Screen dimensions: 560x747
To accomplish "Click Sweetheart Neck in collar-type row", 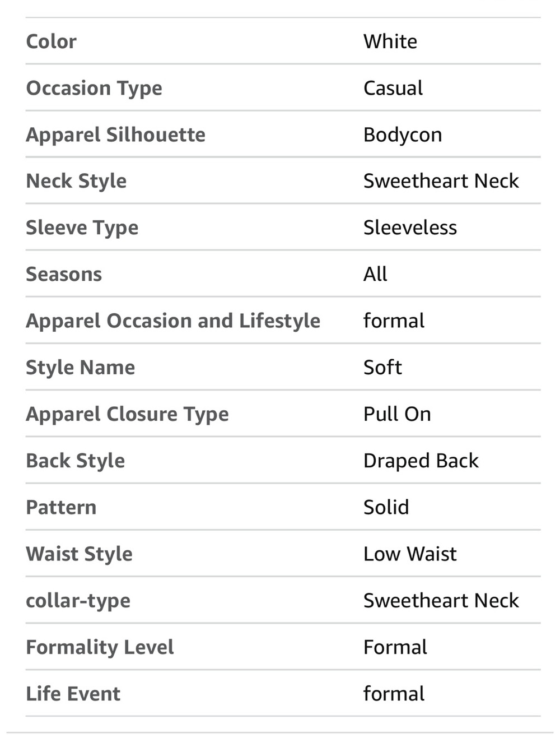I will tap(441, 600).
